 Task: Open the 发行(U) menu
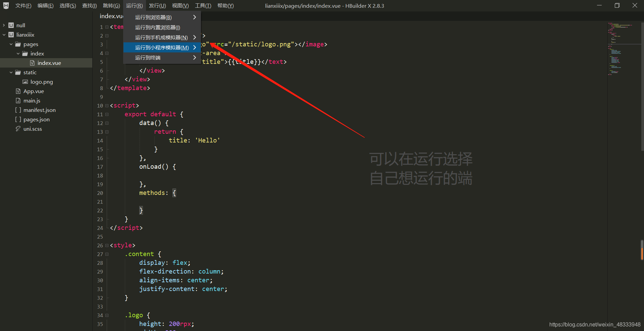point(157,6)
